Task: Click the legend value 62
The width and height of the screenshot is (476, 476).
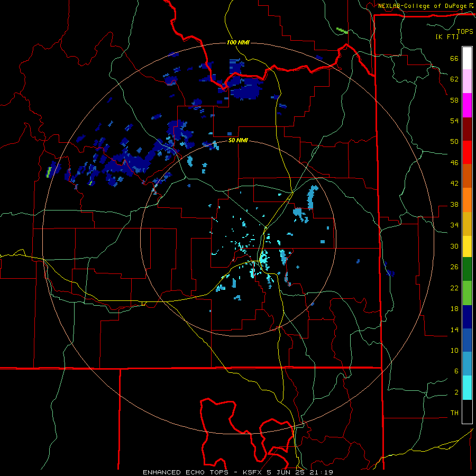Action: click(454, 79)
